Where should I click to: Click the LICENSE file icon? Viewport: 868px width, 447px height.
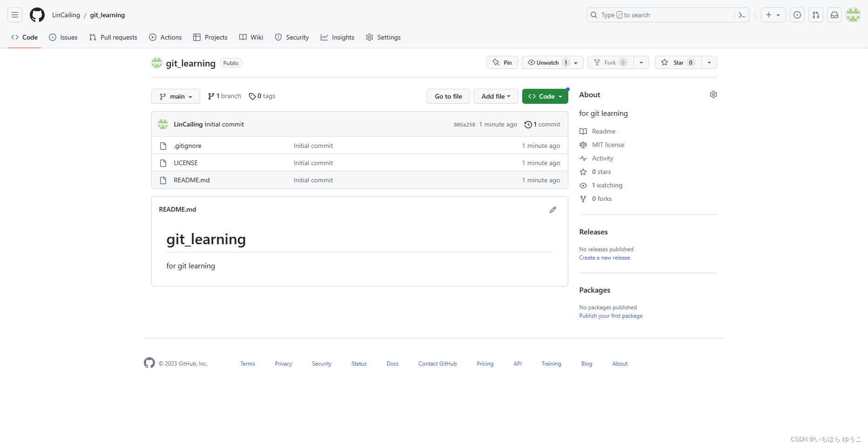coord(163,163)
